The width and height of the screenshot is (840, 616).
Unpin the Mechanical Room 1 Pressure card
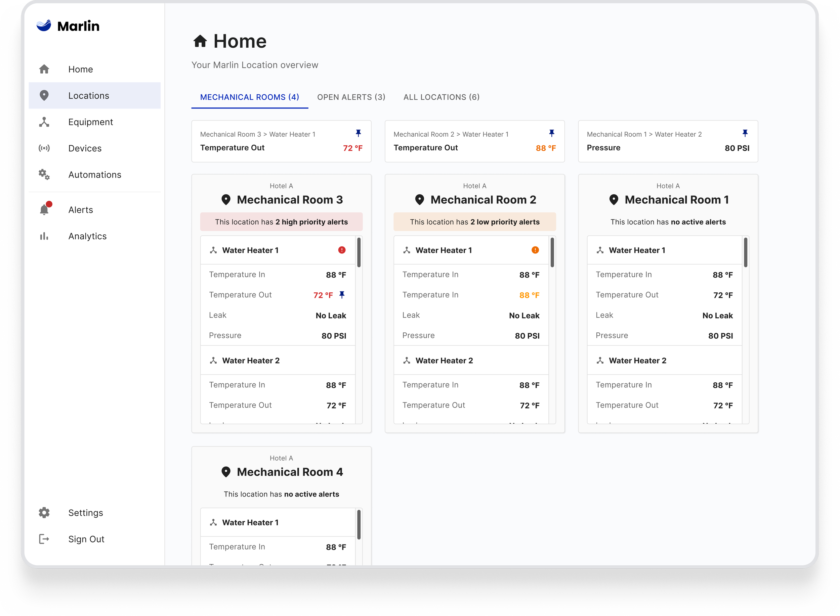coord(745,133)
